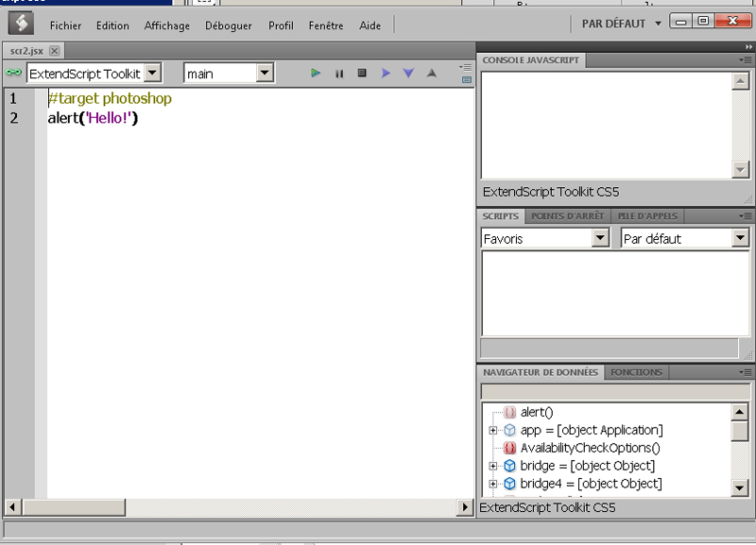Click the AvailabilityCheckOptions() function icon
The width and height of the screenshot is (756, 545).
coord(509,448)
